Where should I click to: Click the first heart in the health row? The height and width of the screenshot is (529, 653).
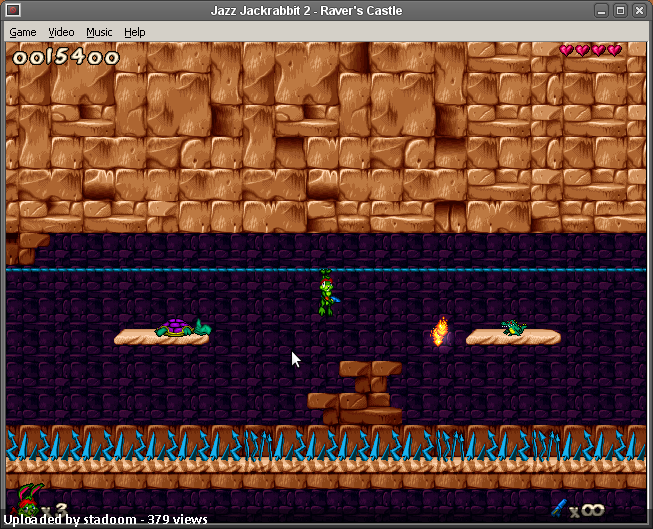[x=566, y=50]
